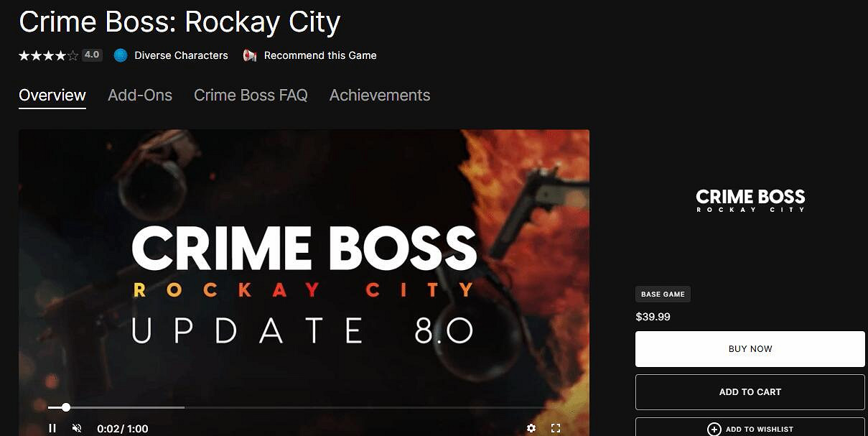Image resolution: width=868 pixels, height=436 pixels.
Task: Click the Add to Wishlist button
Action: (750, 427)
